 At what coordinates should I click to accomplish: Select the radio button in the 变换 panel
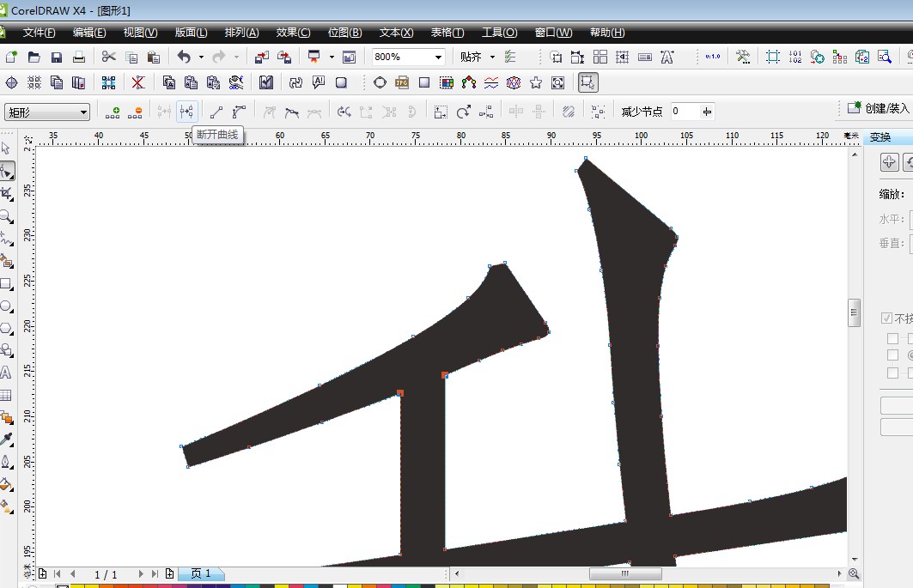point(910,355)
